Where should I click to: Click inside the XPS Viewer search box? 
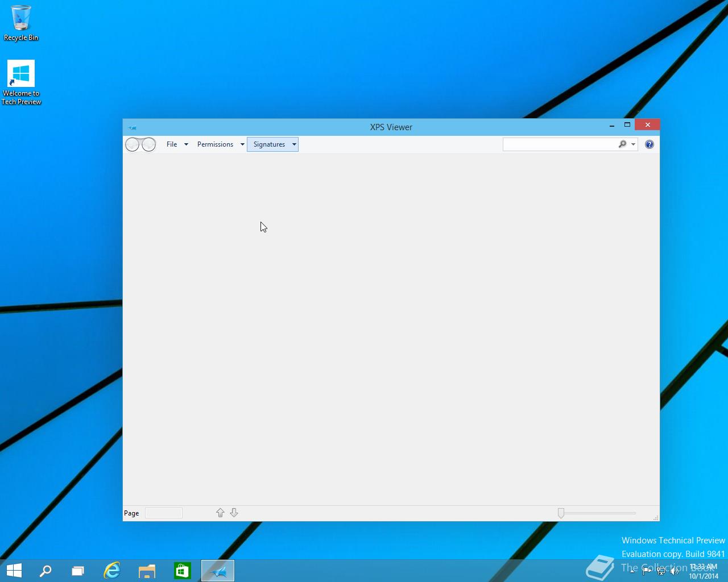tap(560, 144)
